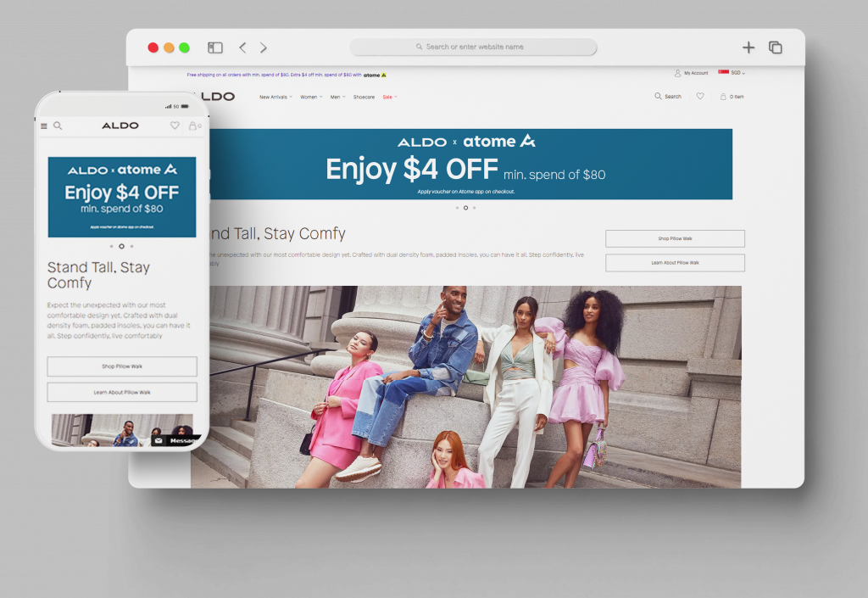Select the first carousel dot on the mobile banner
This screenshot has width=868, height=598.
click(113, 246)
